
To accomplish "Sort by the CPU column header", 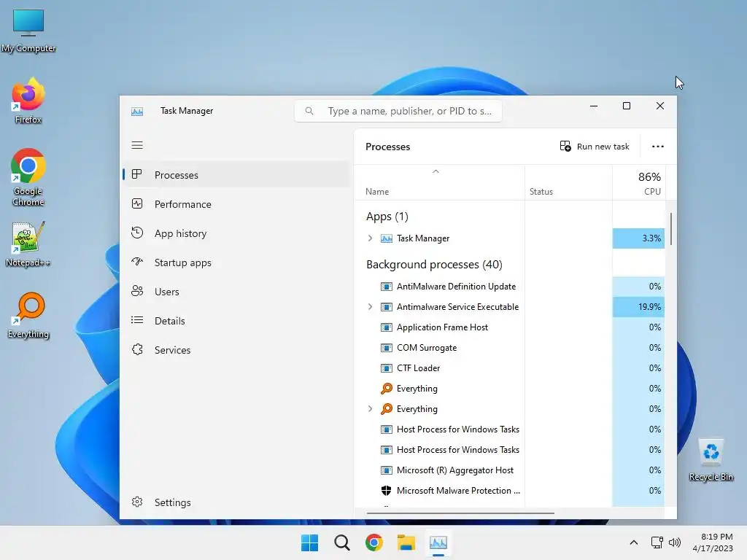I will click(639, 183).
